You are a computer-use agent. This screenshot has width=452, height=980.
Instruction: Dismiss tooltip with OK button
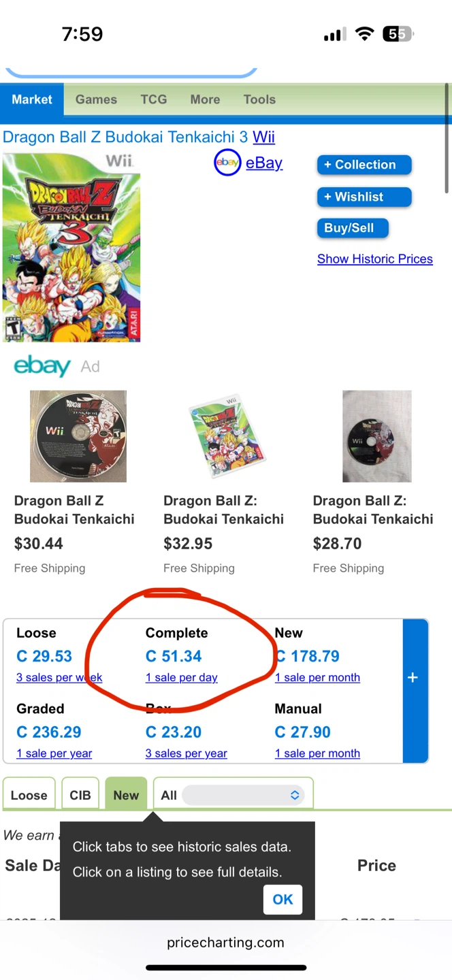(x=282, y=900)
